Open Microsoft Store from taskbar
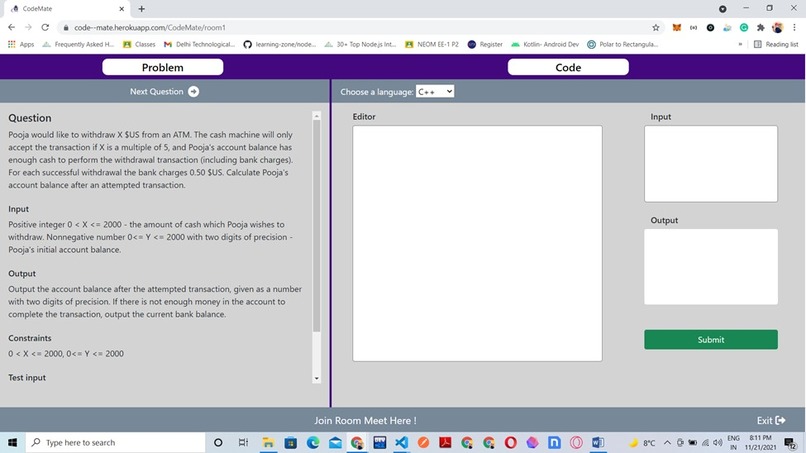The width and height of the screenshot is (806, 453). click(x=290, y=442)
